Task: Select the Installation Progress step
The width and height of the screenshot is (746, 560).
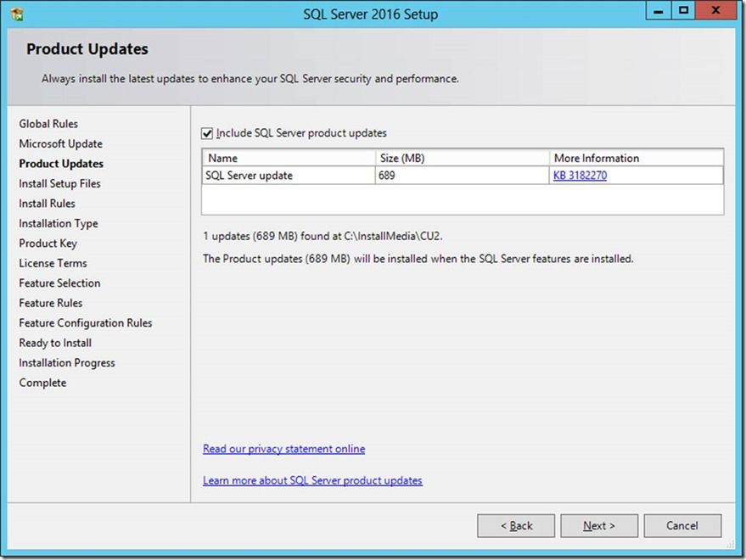Action: point(67,363)
